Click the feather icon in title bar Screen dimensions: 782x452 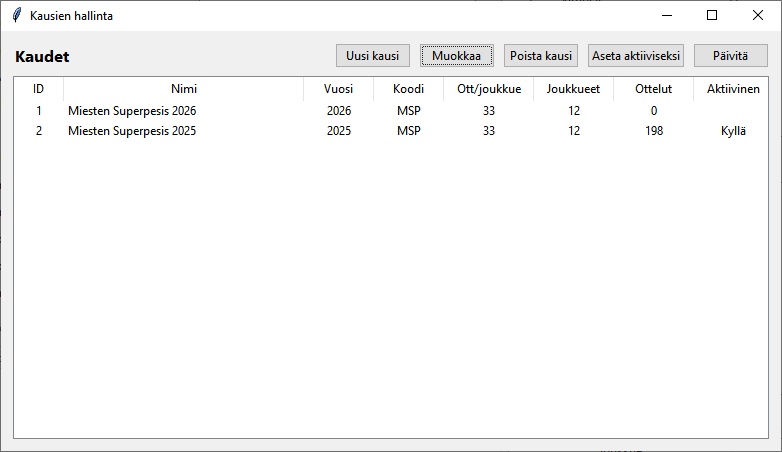coord(16,15)
